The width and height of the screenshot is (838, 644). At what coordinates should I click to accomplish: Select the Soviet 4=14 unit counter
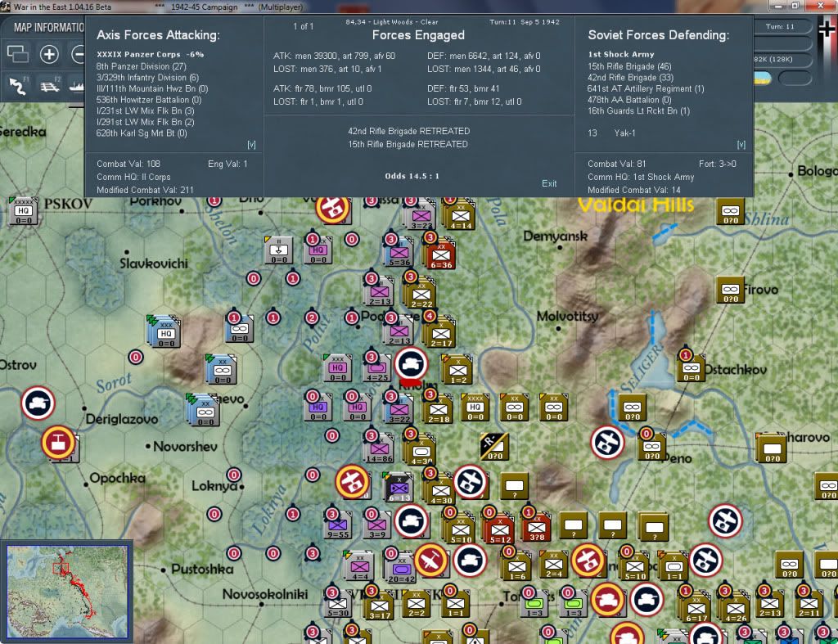(x=460, y=217)
